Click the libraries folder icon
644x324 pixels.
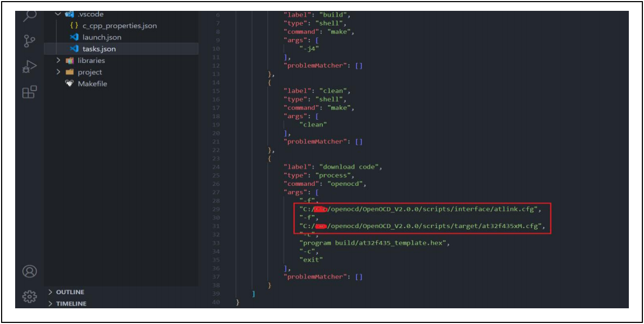click(69, 61)
